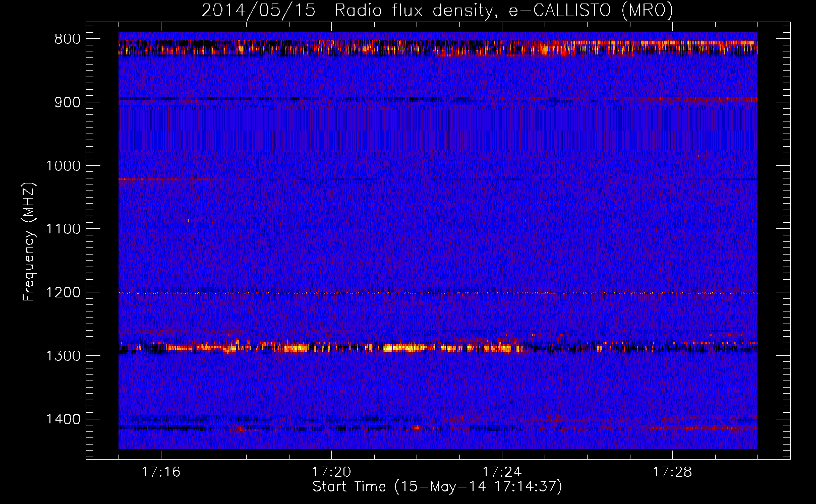Click the thin signal line at 1200 MHz
This screenshot has height=504, width=816.
point(438,293)
